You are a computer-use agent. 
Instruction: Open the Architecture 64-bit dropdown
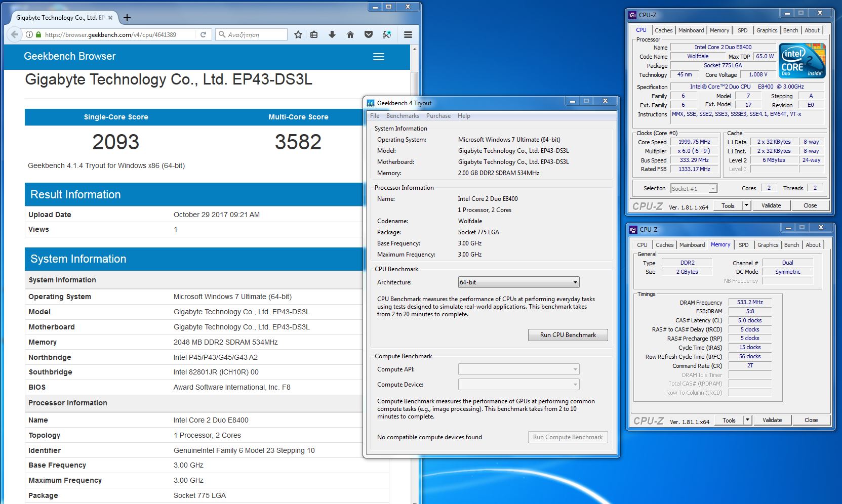(518, 282)
